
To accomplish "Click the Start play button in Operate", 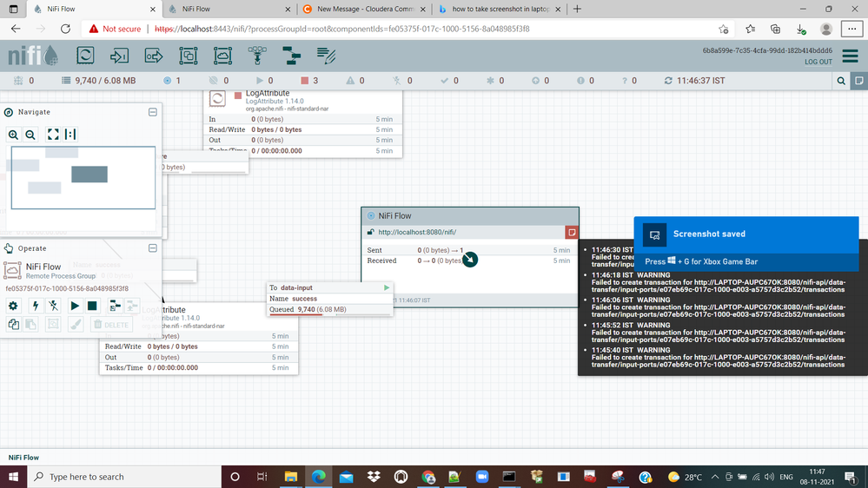I will [75, 306].
